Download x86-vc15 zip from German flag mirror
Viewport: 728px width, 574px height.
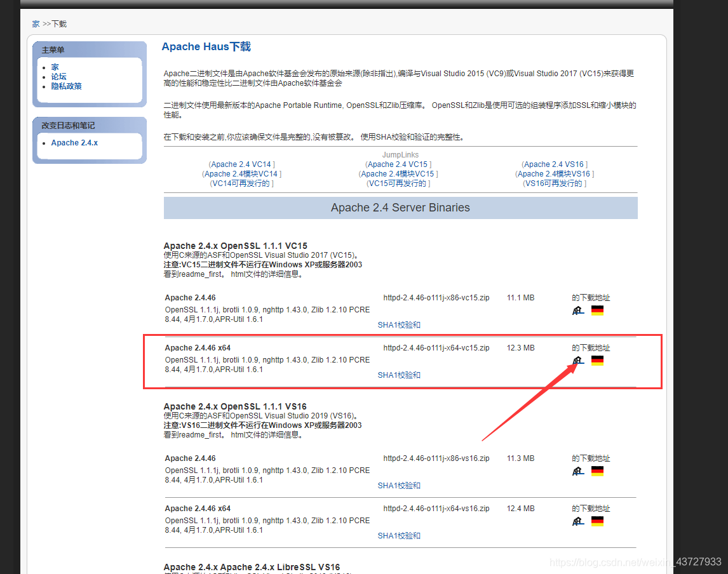coord(597,310)
